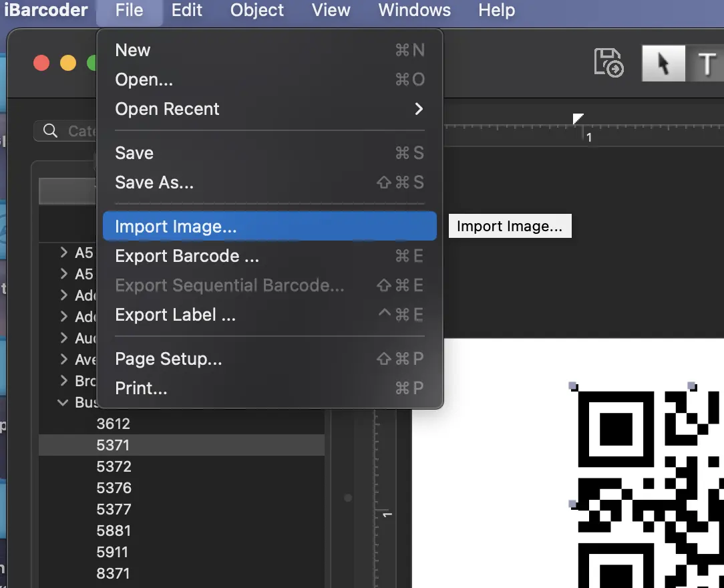Open the Windows menu
Image resolution: width=724 pixels, height=588 pixels.
(413, 10)
